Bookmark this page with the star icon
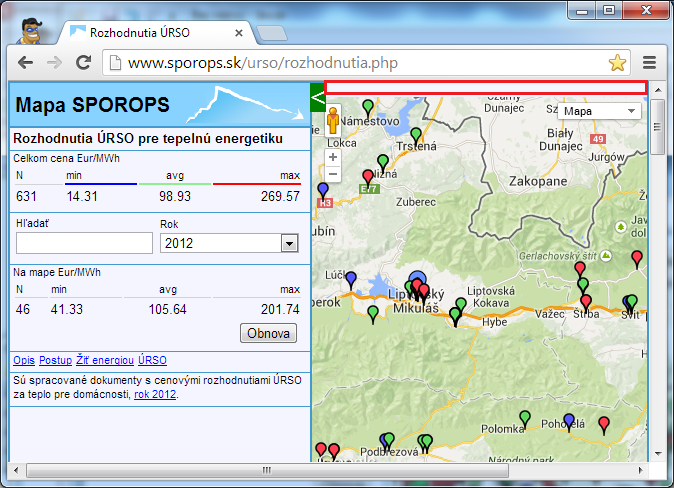Viewport: 674px width, 488px height. pos(617,63)
